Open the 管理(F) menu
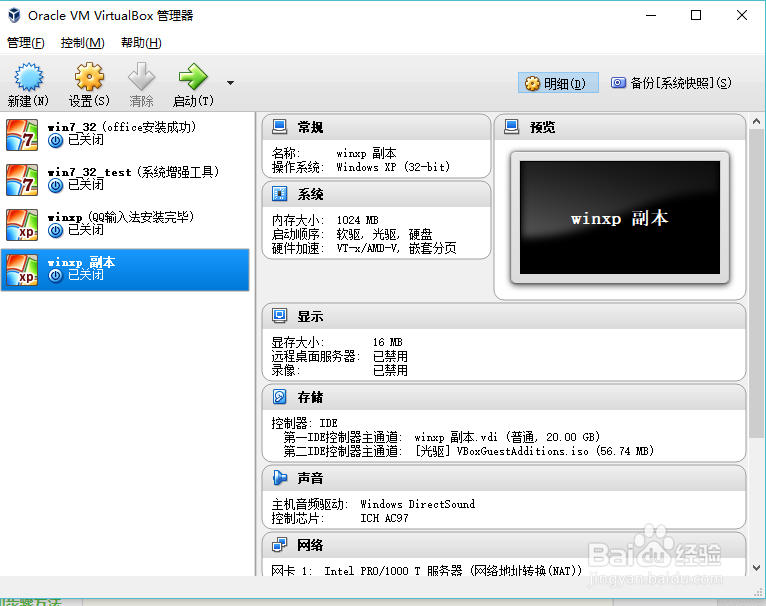 (x=26, y=43)
